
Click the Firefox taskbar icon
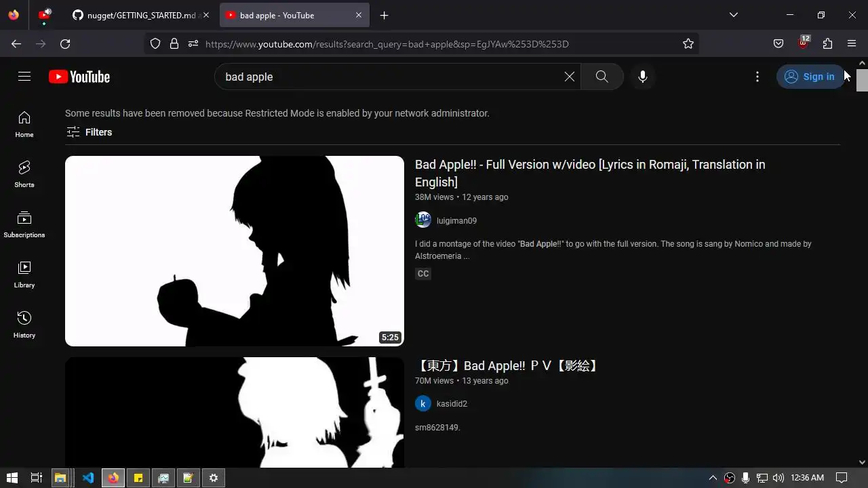(x=113, y=478)
